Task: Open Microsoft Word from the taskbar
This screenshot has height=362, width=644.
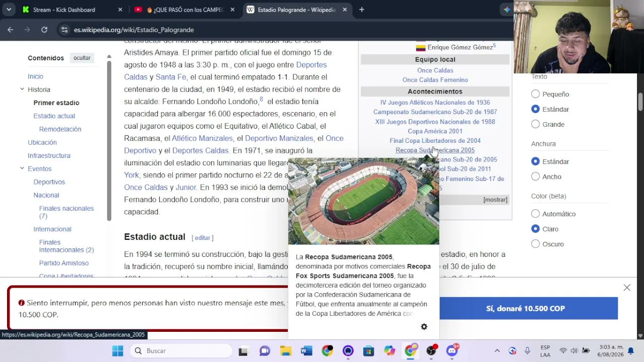Action: click(x=306, y=351)
